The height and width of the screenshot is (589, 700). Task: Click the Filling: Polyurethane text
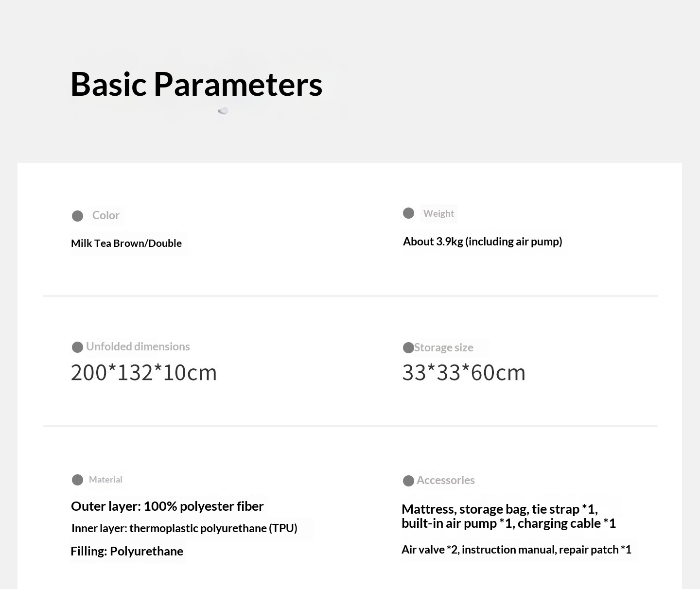point(127,551)
